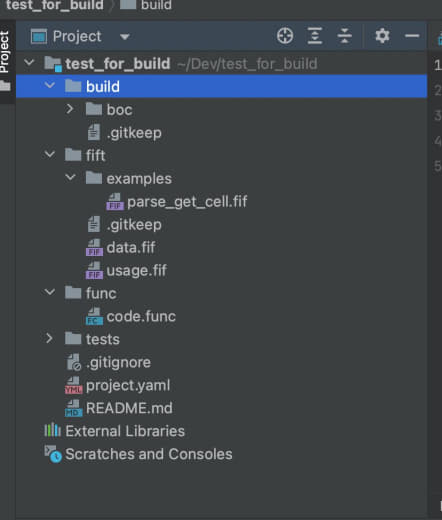442x520 pixels.
Task: Open the Project view dropdown arrow
Action: pos(124,37)
